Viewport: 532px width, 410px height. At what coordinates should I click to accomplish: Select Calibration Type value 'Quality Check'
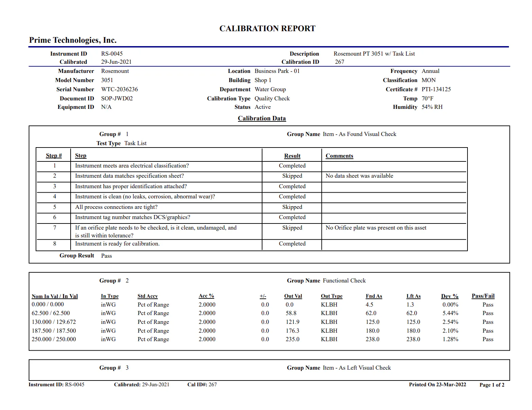(x=272, y=98)
